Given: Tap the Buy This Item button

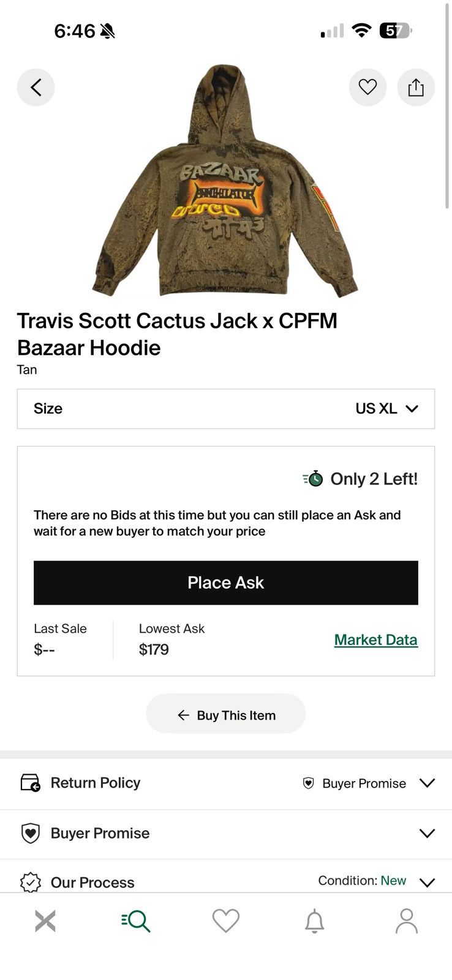Looking at the screenshot, I should tap(225, 715).
